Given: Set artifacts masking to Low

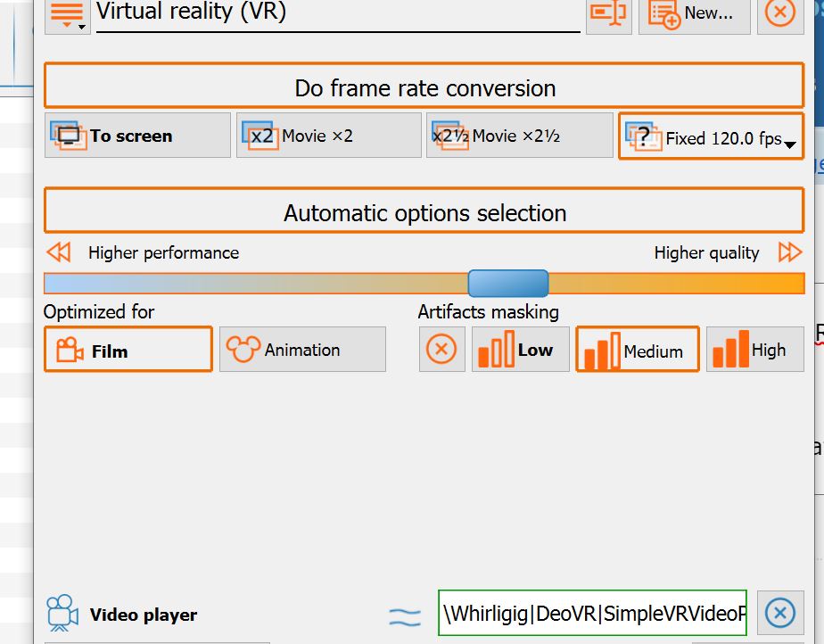Looking at the screenshot, I should 520,350.
